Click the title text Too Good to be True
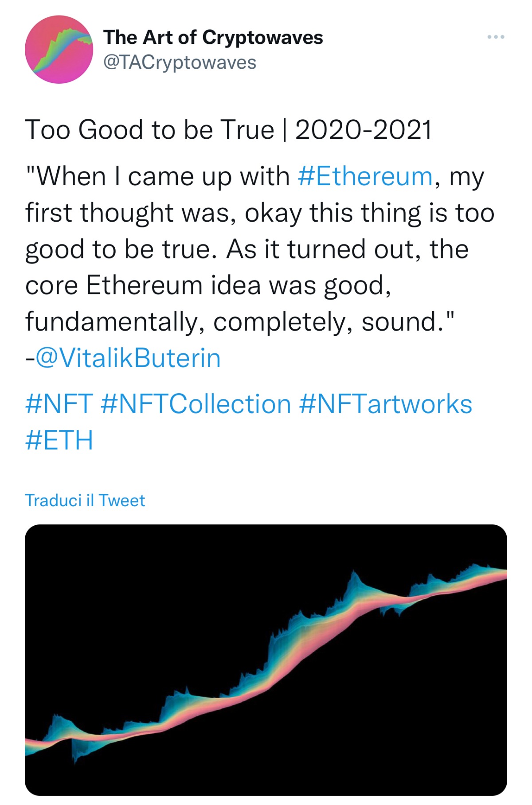This screenshot has height=805, width=532. coord(149,130)
